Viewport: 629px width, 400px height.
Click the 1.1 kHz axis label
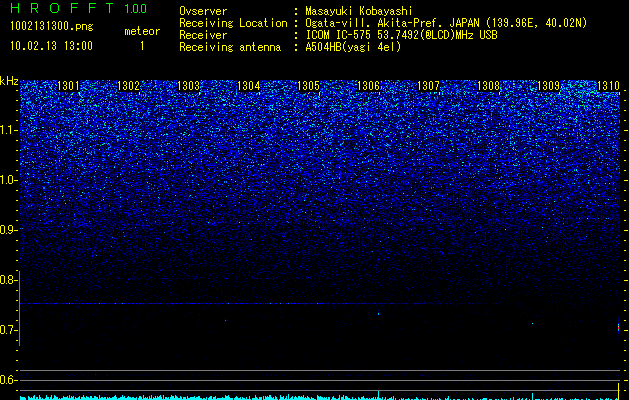tap(8, 131)
